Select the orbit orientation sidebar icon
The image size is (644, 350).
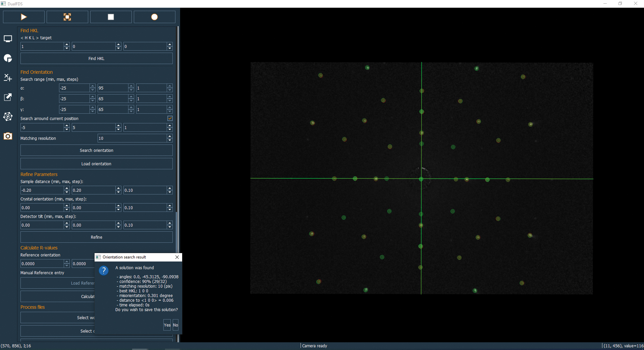pyautogui.click(x=8, y=117)
